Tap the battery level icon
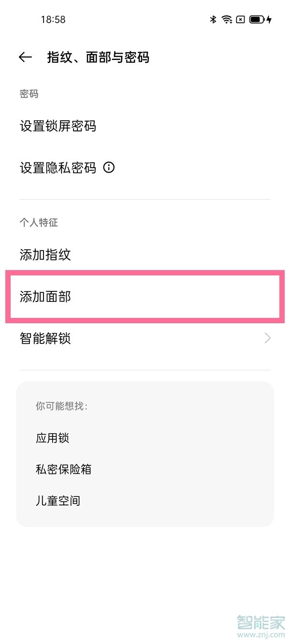This screenshot has height=644, width=290. tap(257, 20)
